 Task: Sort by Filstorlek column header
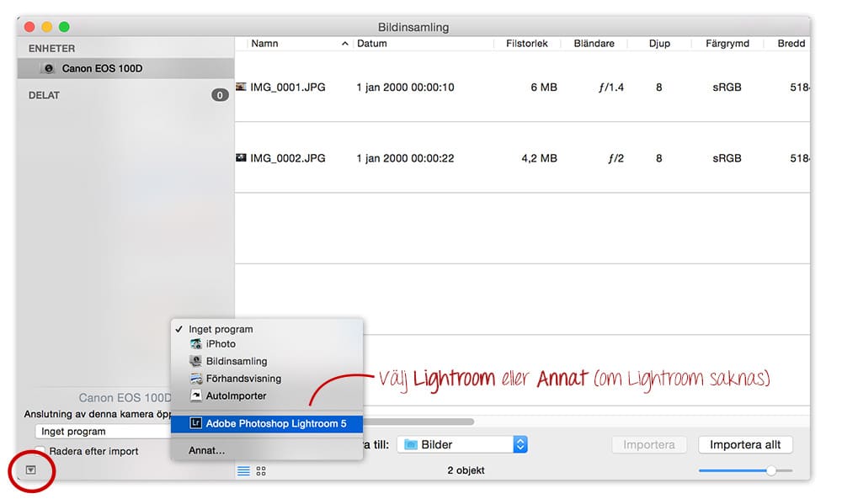tap(527, 44)
